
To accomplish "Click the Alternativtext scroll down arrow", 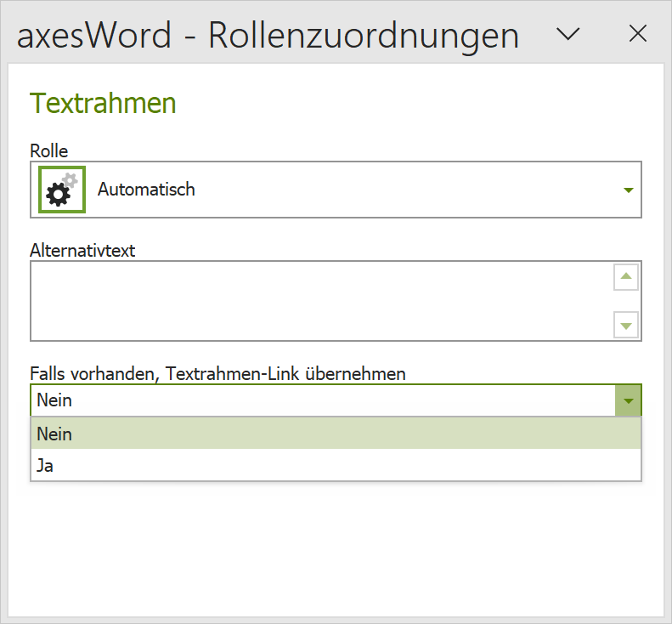I will pos(626,326).
